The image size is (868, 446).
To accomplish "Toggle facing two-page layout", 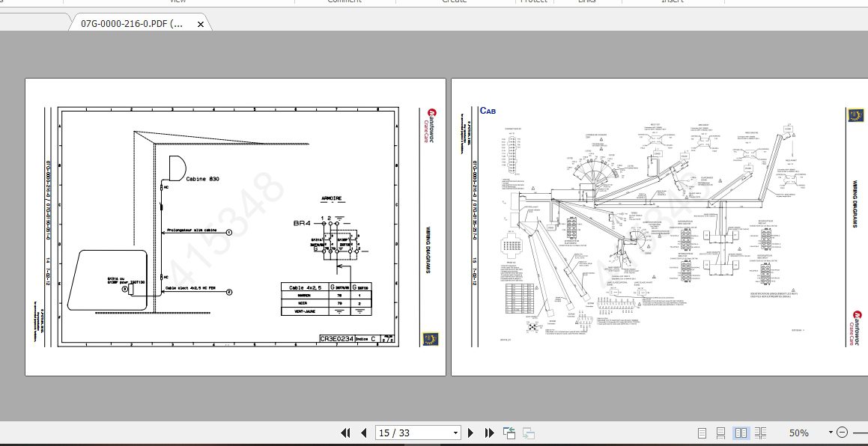I will tap(741, 433).
